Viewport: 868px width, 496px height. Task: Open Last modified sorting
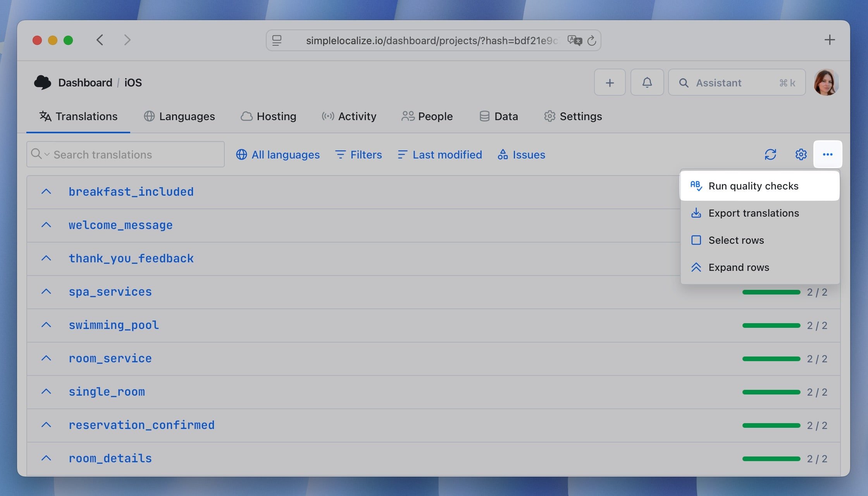(x=440, y=155)
